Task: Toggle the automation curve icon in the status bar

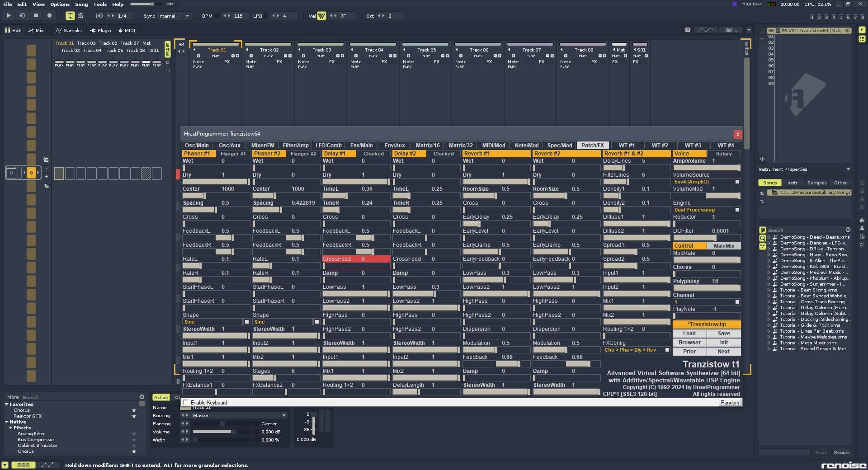Action: pos(47,465)
